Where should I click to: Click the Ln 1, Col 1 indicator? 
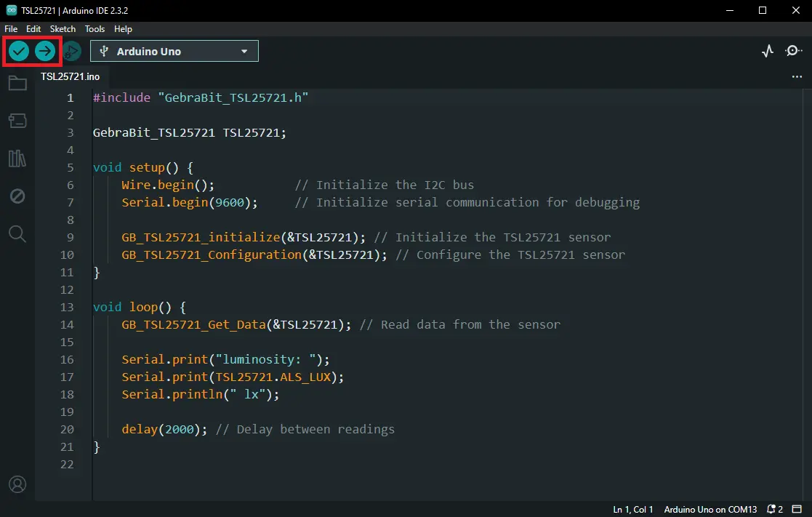pyautogui.click(x=633, y=509)
